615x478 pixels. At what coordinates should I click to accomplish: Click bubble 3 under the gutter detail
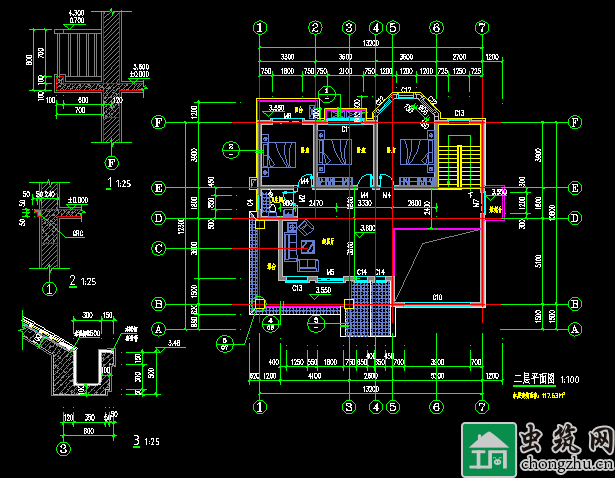click(x=63, y=449)
